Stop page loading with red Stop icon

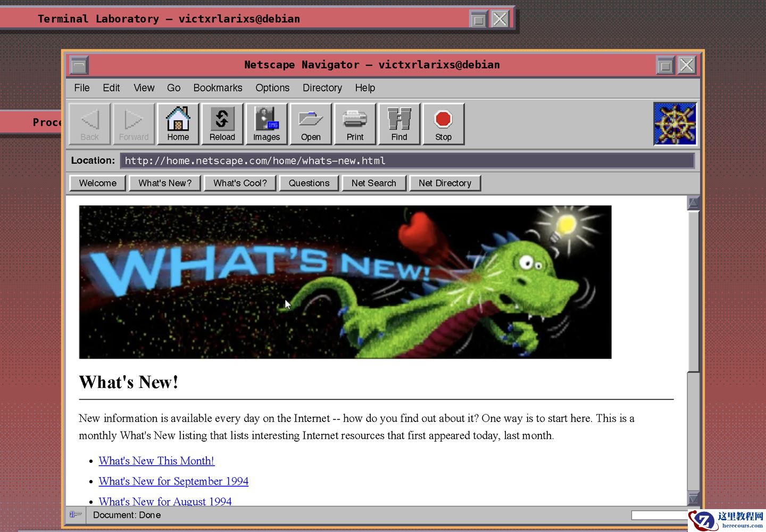(443, 124)
